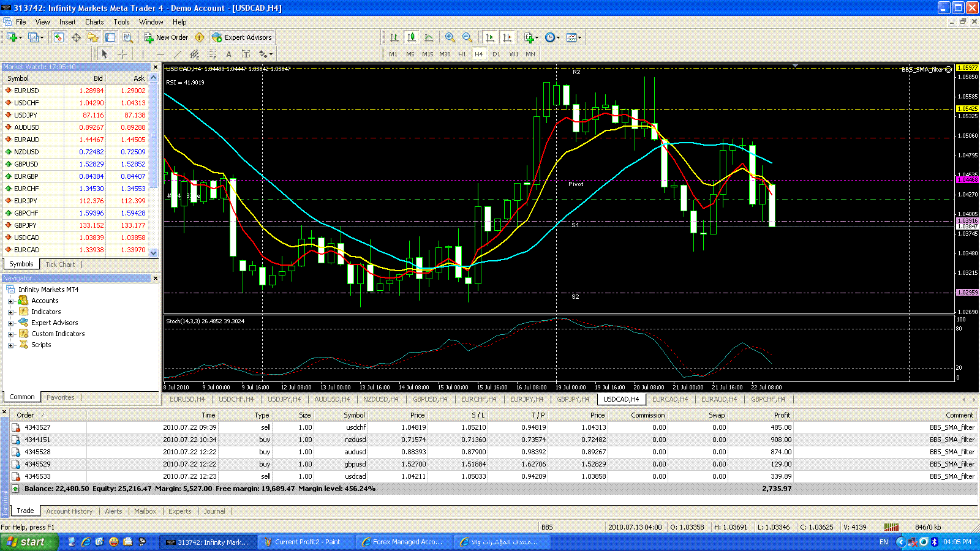Toggle the Chart Shift button
This screenshot has height=551, width=980.
tap(507, 37)
